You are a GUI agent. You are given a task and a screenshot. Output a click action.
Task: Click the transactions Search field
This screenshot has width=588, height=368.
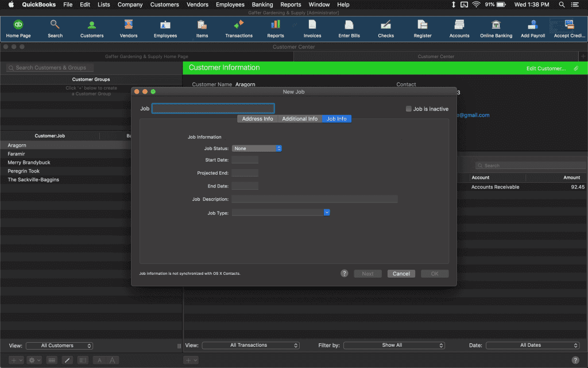(530, 166)
